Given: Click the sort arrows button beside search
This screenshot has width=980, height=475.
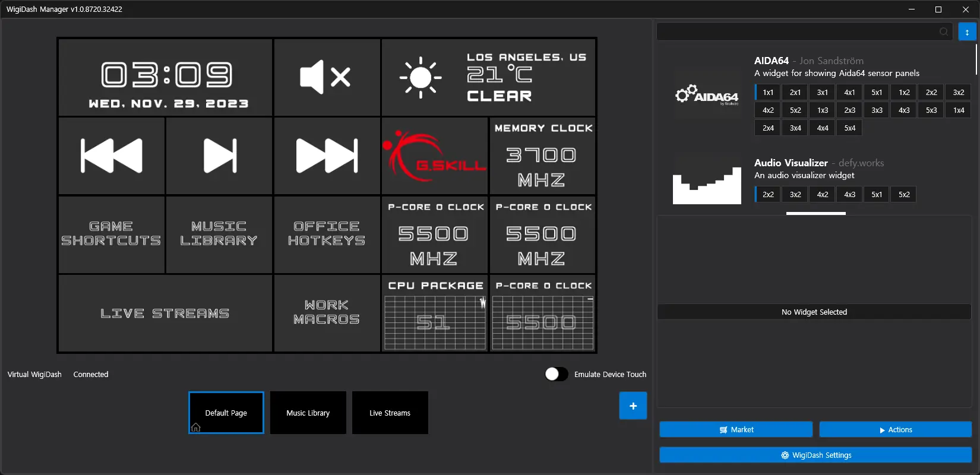Looking at the screenshot, I should click(x=967, y=32).
